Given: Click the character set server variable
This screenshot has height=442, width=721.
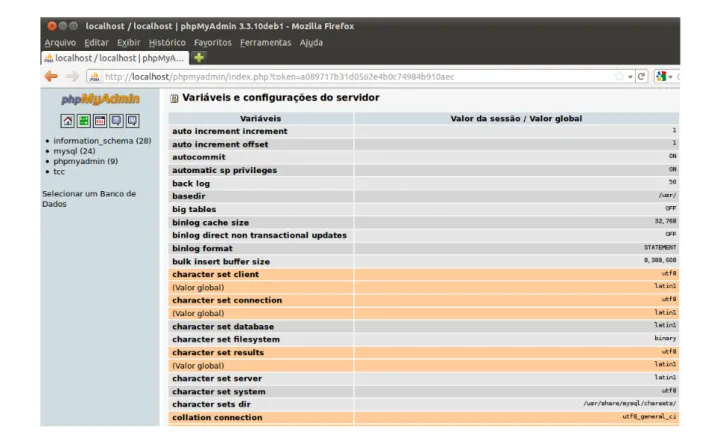Looking at the screenshot, I should pos(217,379).
